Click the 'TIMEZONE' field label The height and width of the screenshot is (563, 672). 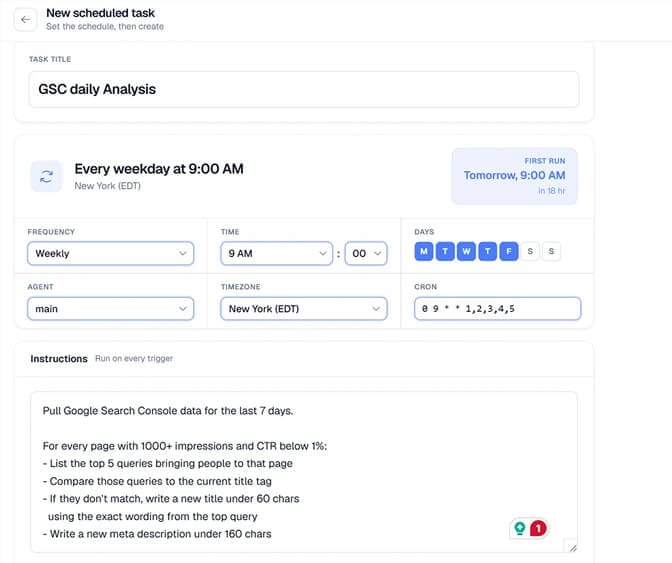pyautogui.click(x=240, y=287)
